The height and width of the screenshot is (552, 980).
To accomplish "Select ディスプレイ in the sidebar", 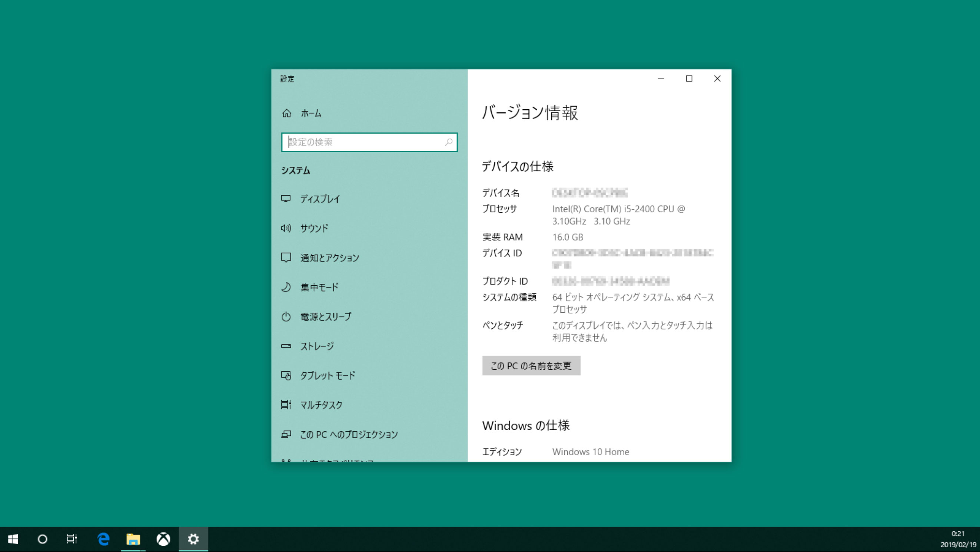I will (320, 199).
